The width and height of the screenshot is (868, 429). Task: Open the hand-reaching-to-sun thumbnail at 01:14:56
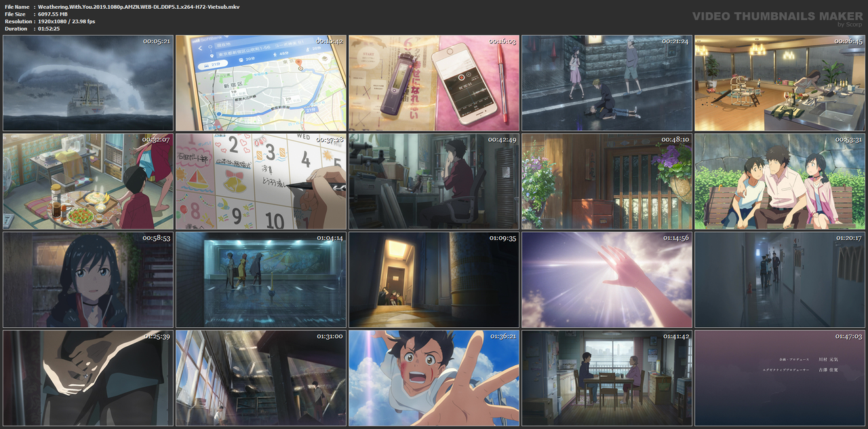pos(607,280)
